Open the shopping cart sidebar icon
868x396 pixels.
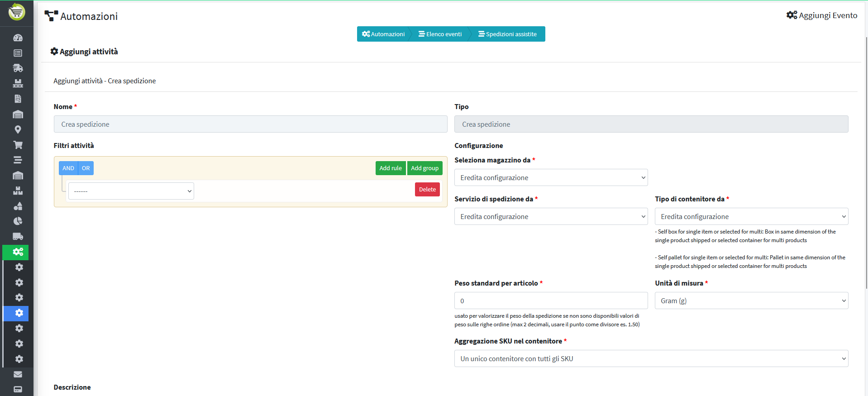click(18, 145)
